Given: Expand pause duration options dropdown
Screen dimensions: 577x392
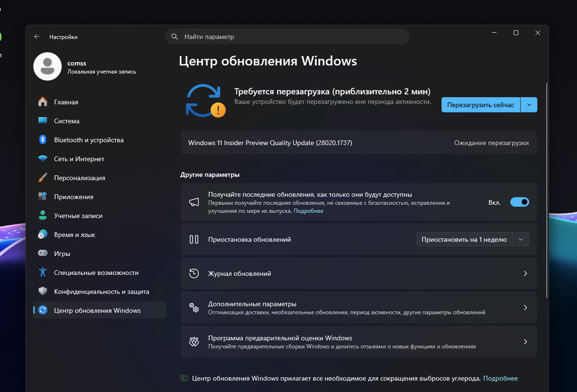Looking at the screenshot, I should [521, 239].
